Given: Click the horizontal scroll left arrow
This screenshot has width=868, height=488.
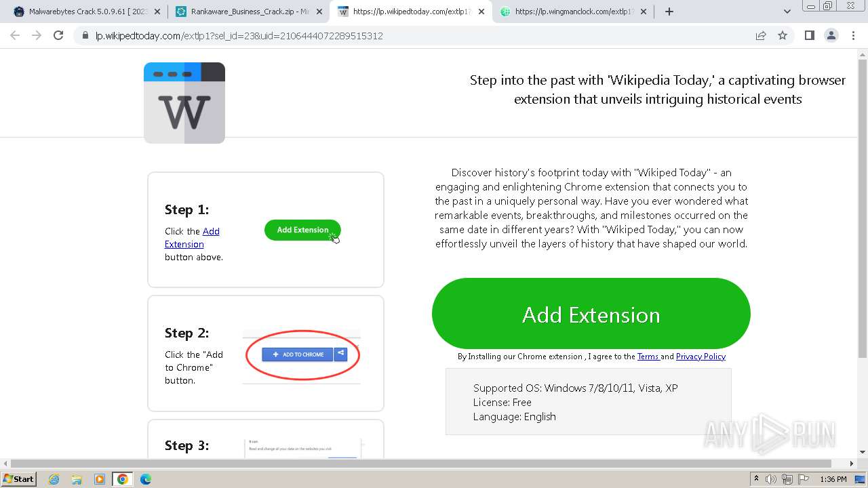Looking at the screenshot, I should [5, 464].
